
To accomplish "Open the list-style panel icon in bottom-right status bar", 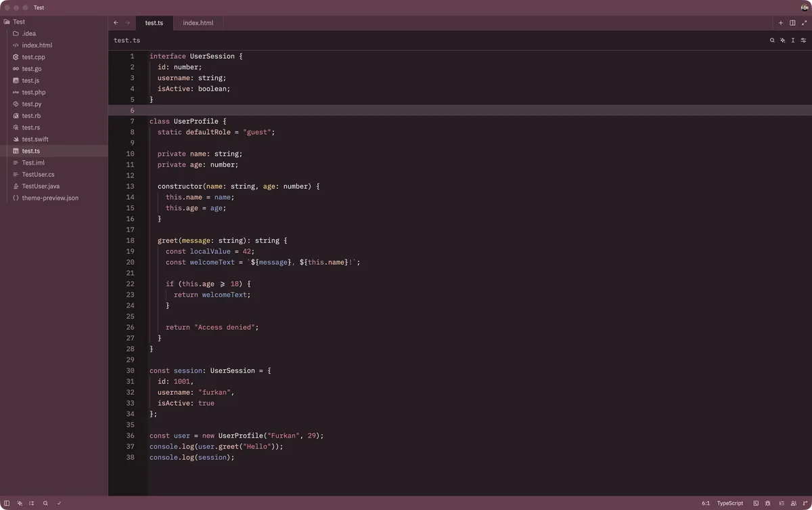I will pos(782,503).
